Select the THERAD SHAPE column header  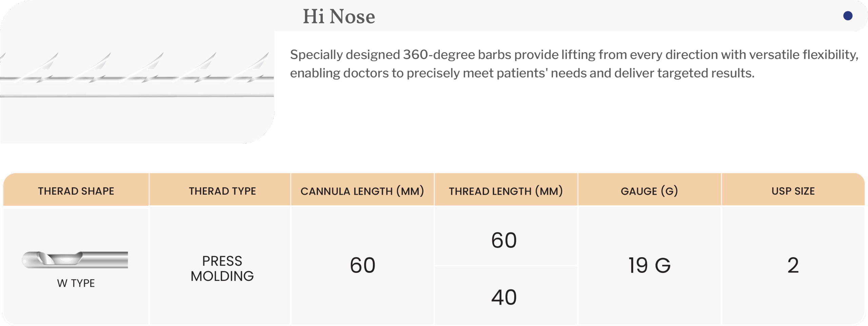click(x=76, y=191)
